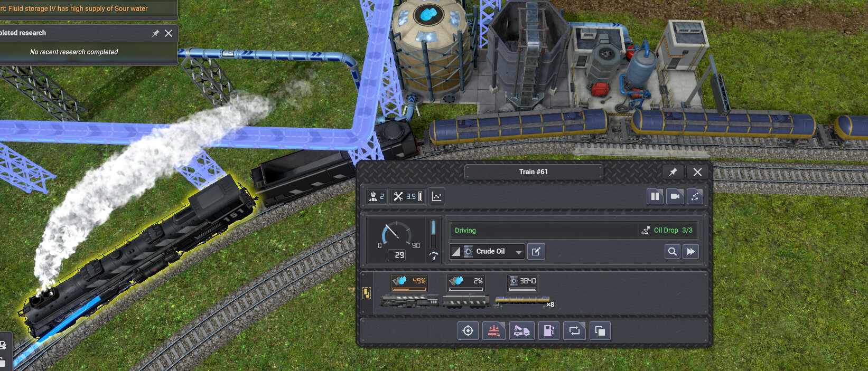Show the train route network icon
The width and height of the screenshot is (868, 371).
coord(695,196)
